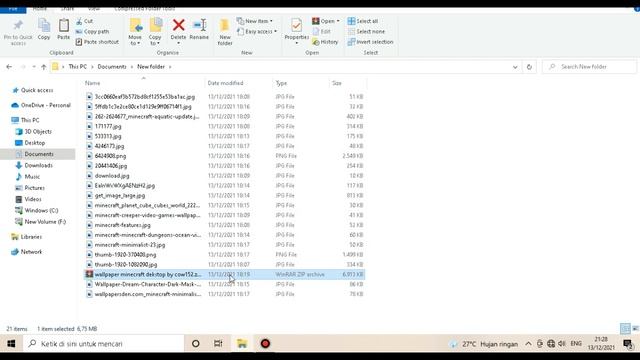Sort by the Size column header

(x=337, y=83)
